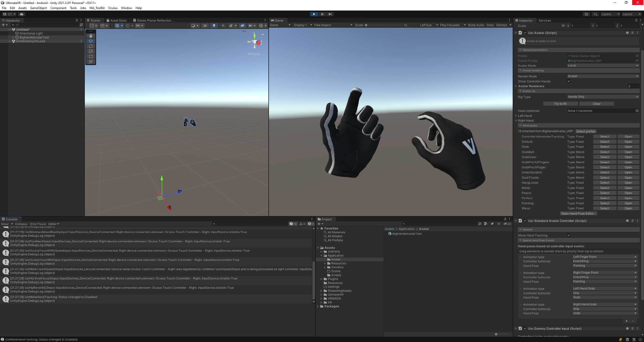Viewport: 644px width, 342px height.
Task: Toggle Allow Hand Tracking checkbox
Action: point(569,235)
